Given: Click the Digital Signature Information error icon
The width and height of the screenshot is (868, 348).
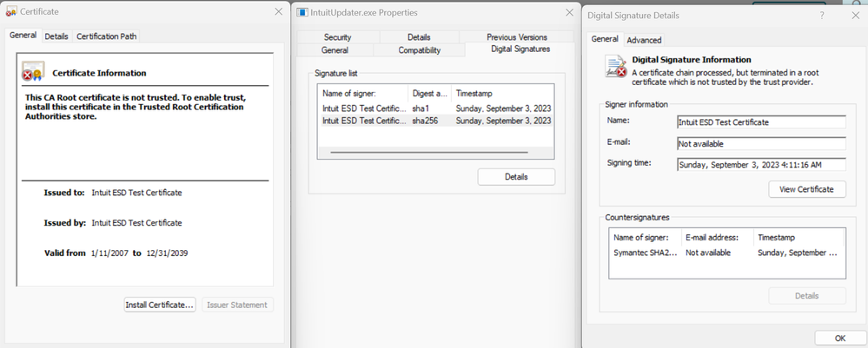Looking at the screenshot, I should [x=616, y=67].
